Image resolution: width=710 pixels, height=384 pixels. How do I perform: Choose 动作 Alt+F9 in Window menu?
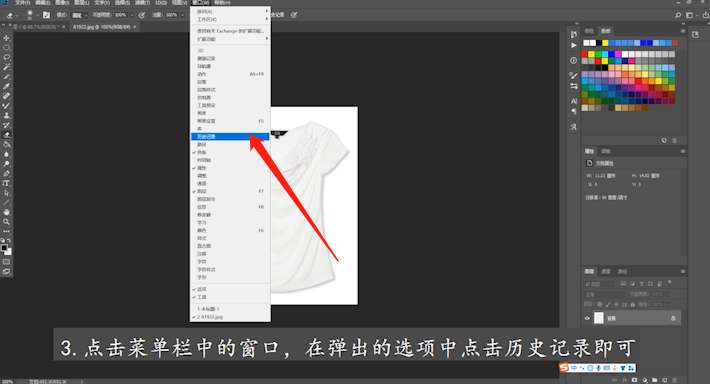tap(230, 74)
